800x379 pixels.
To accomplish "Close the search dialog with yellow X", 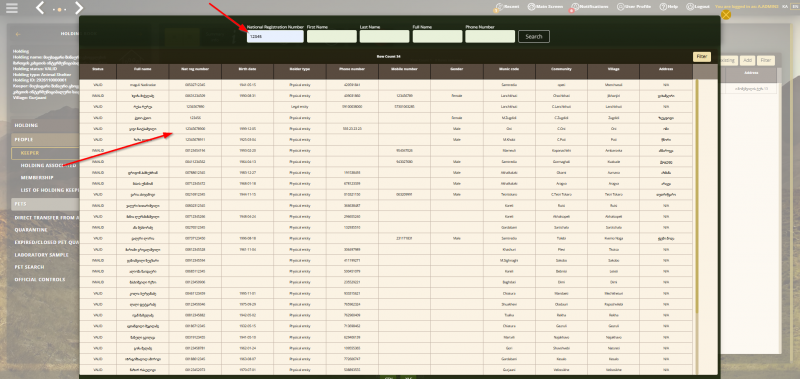I will (x=726, y=14).
